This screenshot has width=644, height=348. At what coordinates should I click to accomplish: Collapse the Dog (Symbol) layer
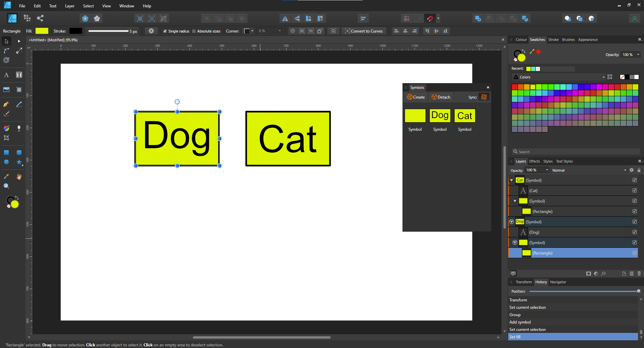pos(512,222)
